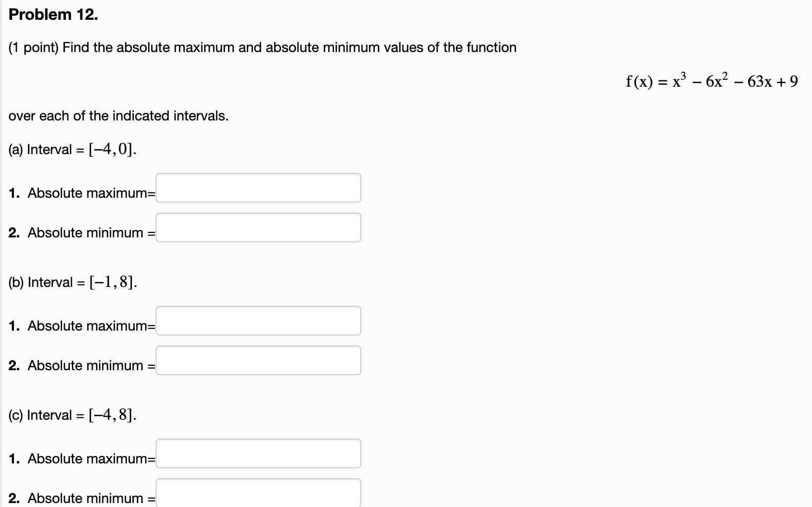Click the Absolute minimum input for interval [-4,8]
This screenshot has width=812, height=507.
tap(258, 493)
